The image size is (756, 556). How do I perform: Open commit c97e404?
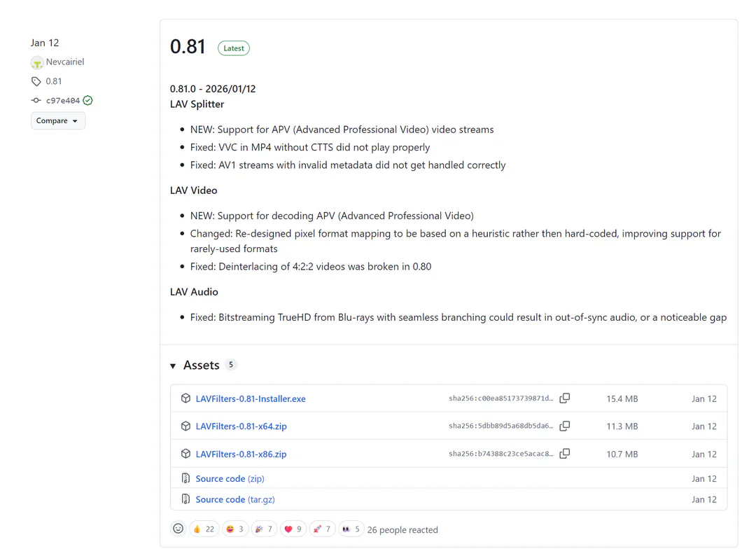point(62,101)
